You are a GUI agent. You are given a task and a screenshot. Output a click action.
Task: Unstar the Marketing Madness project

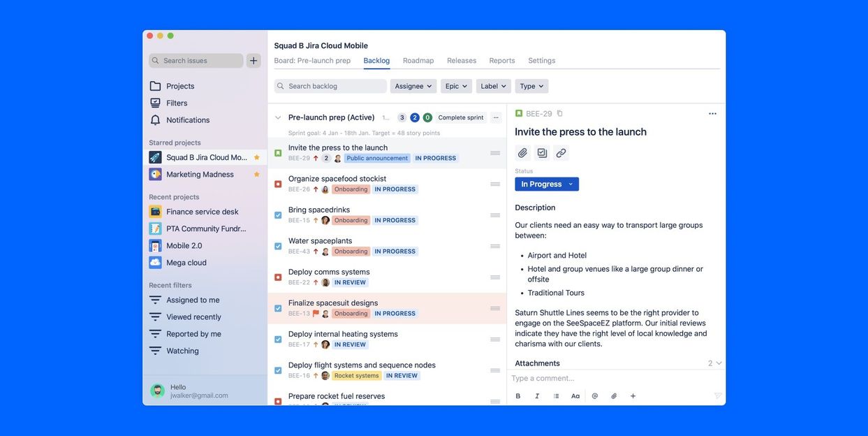pyautogui.click(x=256, y=175)
